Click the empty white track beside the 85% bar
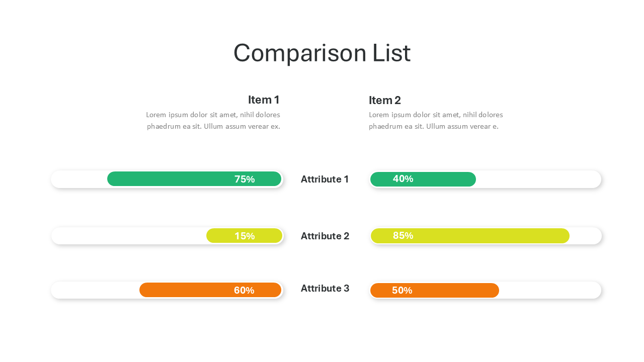Viewport: 644px width, 362px height. [586, 236]
